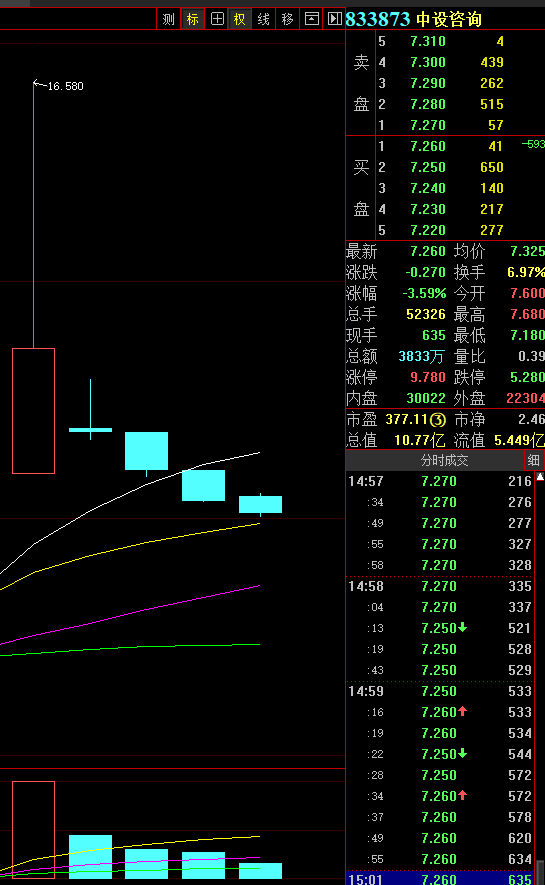
Task: Select the 分时成交 tab header
Action: coord(444,461)
